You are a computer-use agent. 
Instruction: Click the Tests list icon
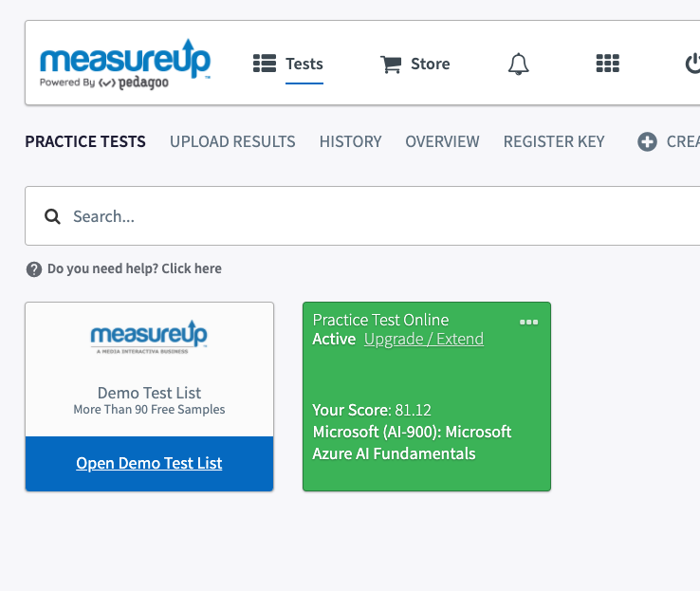265,64
